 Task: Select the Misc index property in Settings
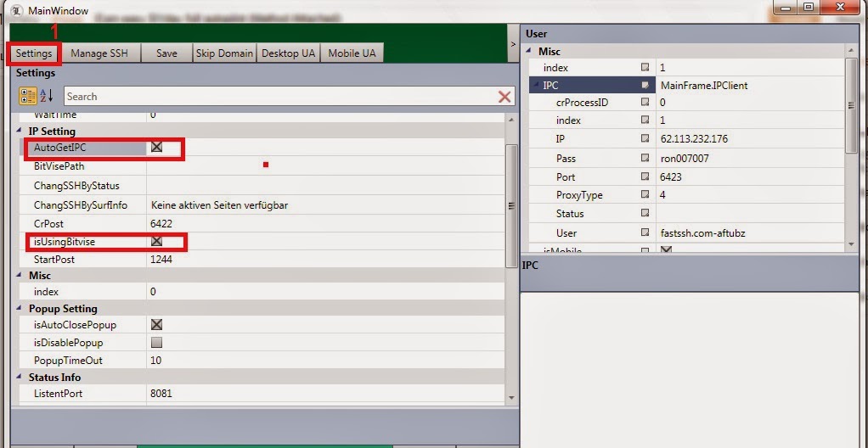(x=262, y=292)
